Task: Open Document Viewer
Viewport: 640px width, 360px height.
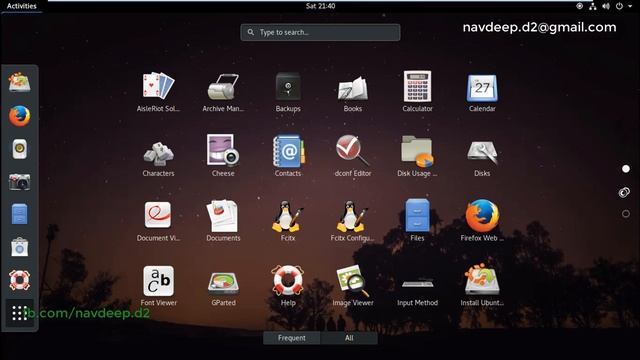Action: tap(158, 221)
